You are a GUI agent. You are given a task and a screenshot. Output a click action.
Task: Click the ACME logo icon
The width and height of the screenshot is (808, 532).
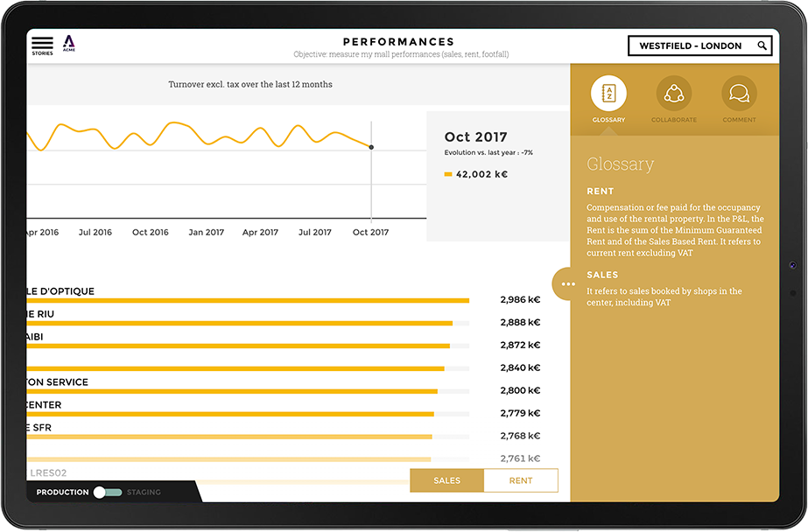pyautogui.click(x=68, y=43)
